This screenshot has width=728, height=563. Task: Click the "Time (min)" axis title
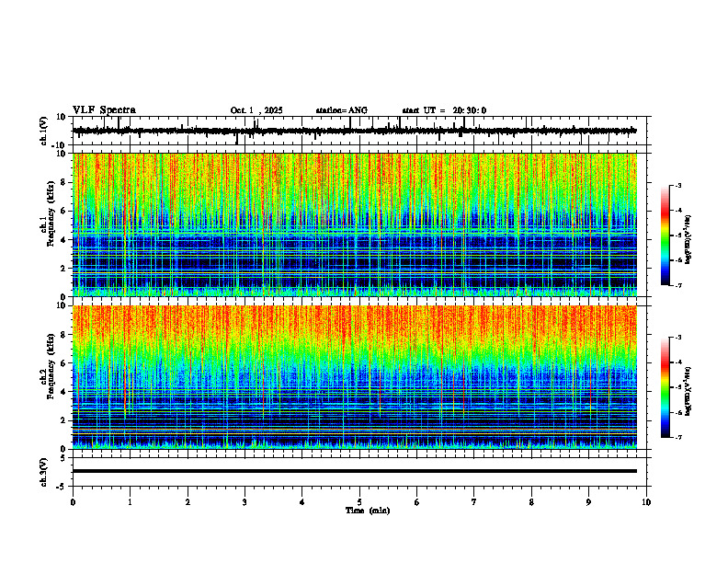(x=368, y=511)
